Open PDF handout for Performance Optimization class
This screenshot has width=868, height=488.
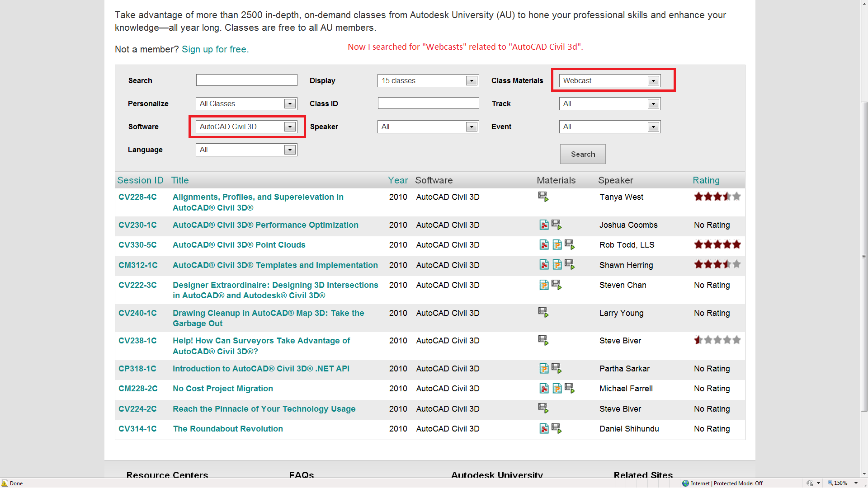coord(544,225)
